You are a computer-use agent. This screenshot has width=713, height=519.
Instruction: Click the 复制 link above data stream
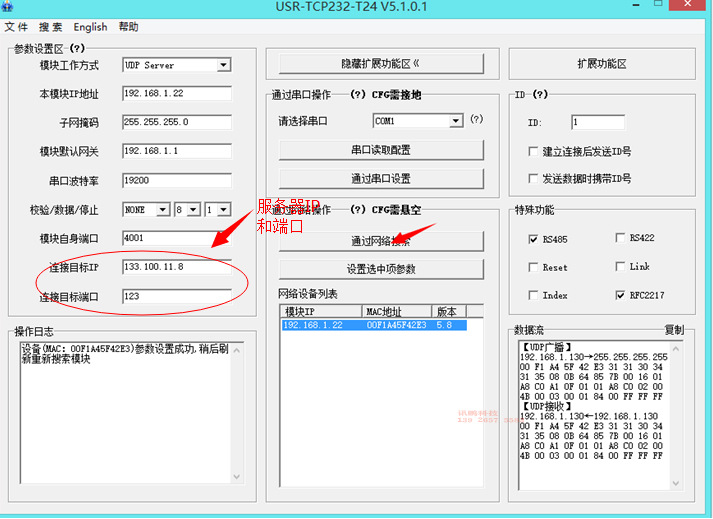coord(674,330)
